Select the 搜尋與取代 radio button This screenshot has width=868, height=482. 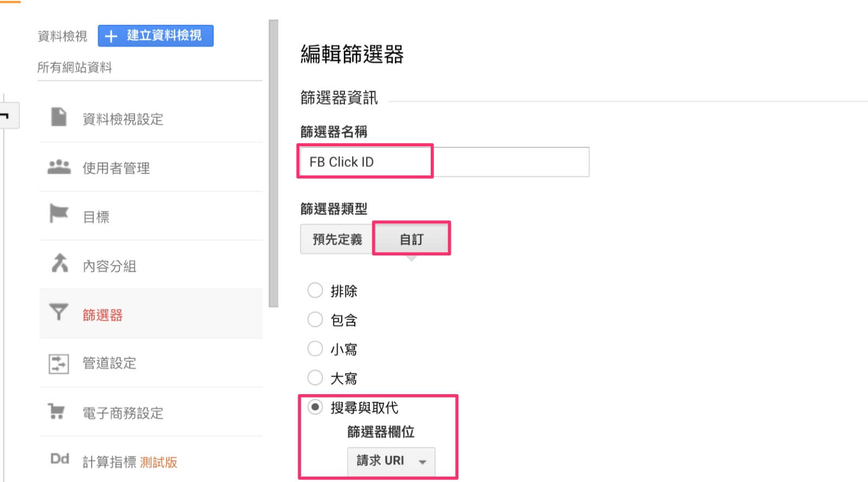click(315, 407)
